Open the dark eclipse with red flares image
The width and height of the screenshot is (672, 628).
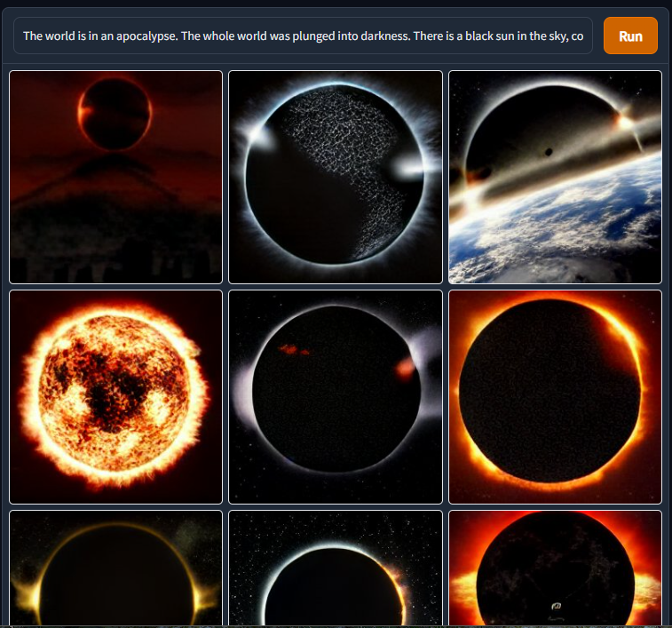point(336,397)
